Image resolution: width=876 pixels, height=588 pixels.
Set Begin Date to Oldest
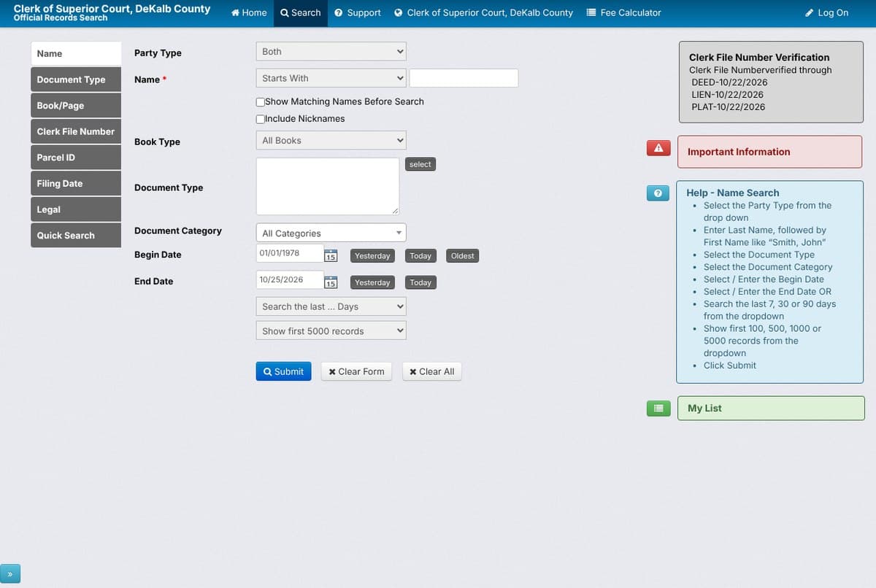463,256
